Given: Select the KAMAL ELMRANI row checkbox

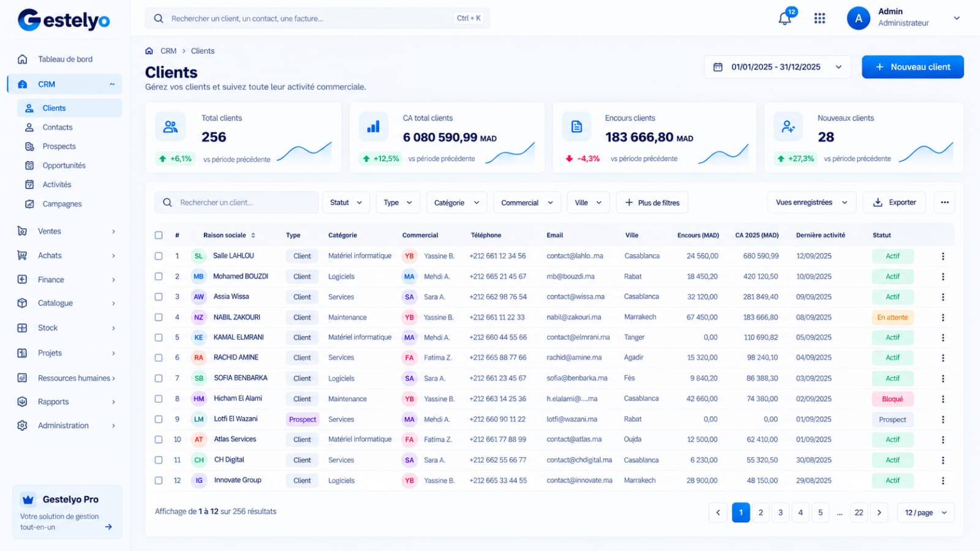Looking at the screenshot, I should 159,337.
